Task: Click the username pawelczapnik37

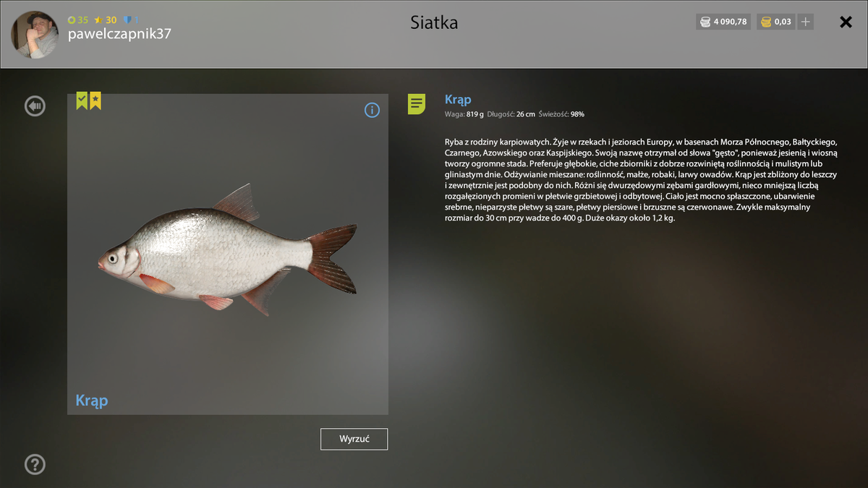Action: pos(119,34)
